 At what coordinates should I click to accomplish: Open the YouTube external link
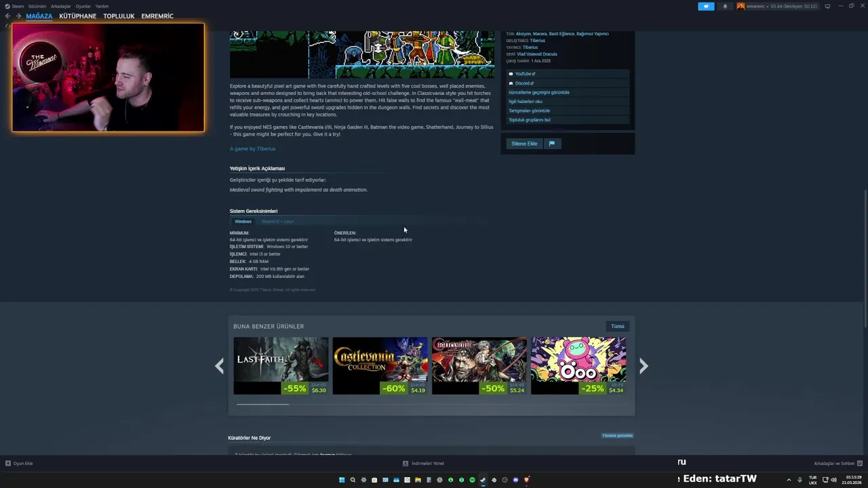568,74
